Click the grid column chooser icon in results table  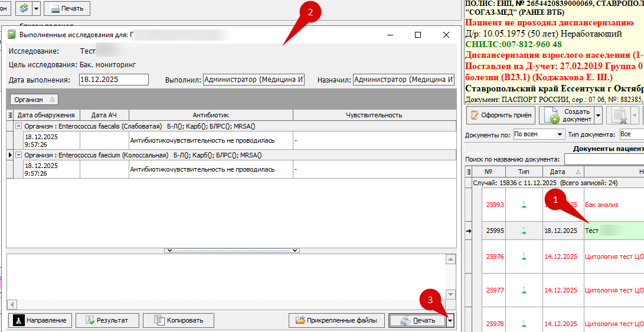point(9,115)
